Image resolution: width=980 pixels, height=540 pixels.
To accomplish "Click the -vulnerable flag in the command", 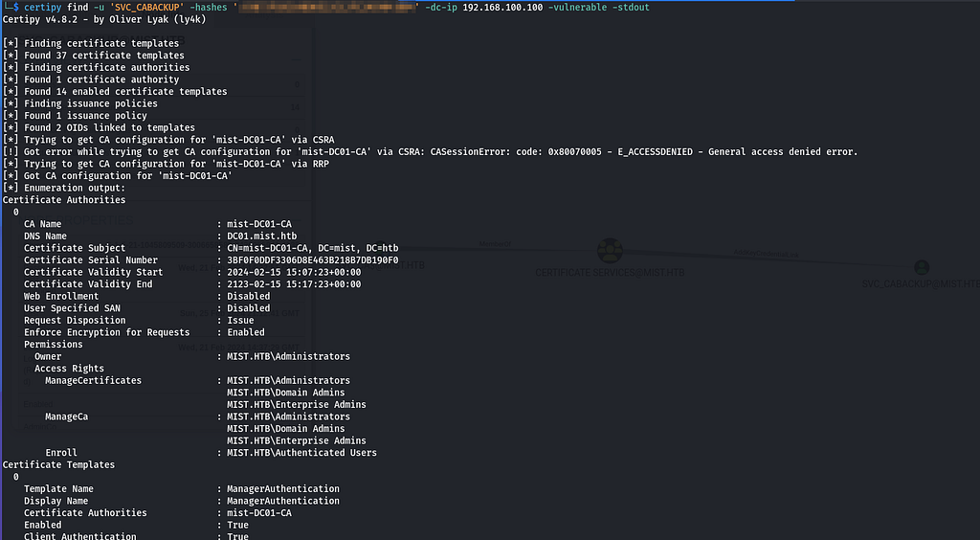I will (x=577, y=8).
